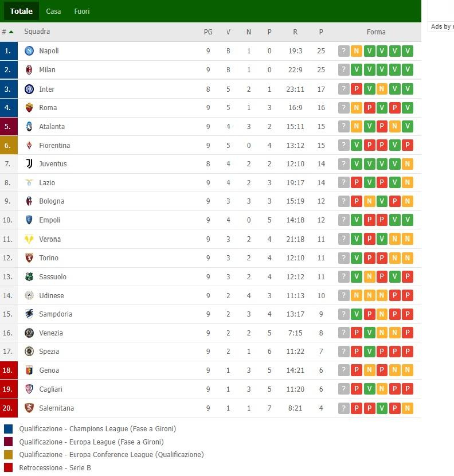Screen dimensions: 454x476
Task: Click Inter's red P form badge
Action: pyautogui.click(x=357, y=89)
